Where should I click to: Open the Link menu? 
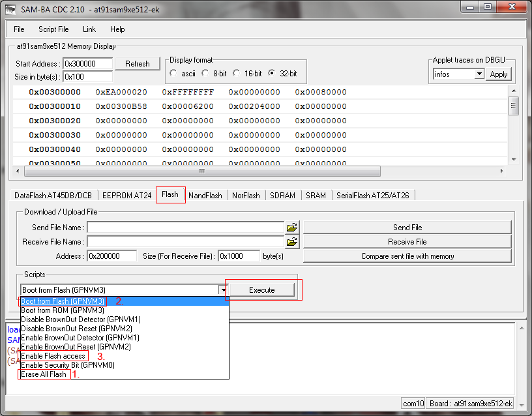pyautogui.click(x=89, y=29)
